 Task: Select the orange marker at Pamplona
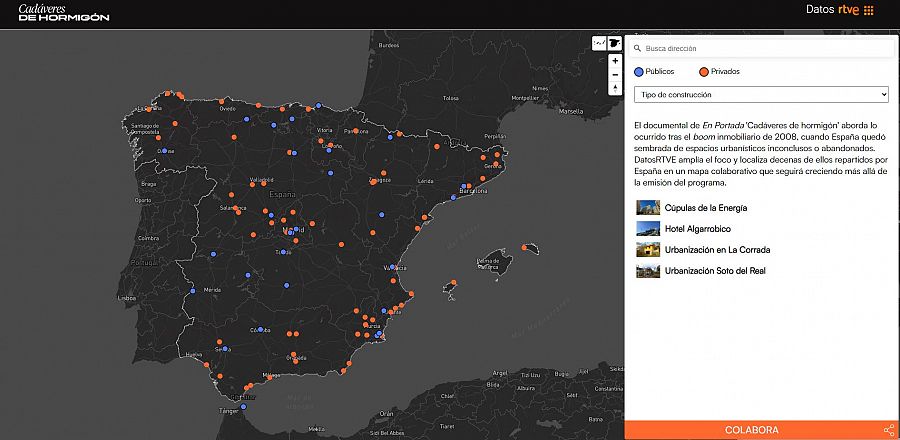(356, 131)
